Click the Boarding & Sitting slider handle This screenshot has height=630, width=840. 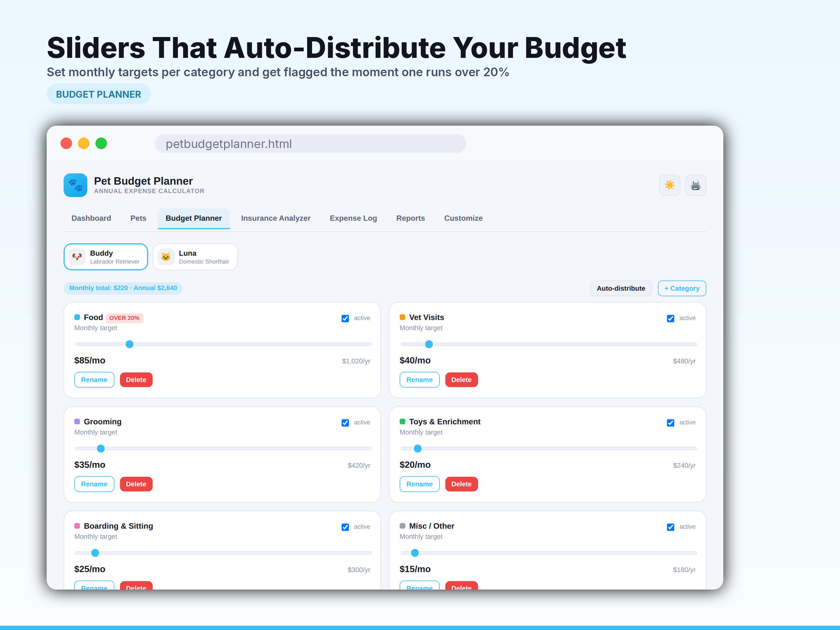[x=95, y=553]
